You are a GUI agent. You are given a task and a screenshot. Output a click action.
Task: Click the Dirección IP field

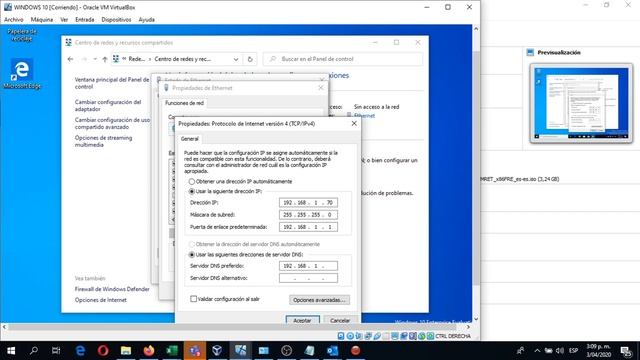[x=308, y=202]
